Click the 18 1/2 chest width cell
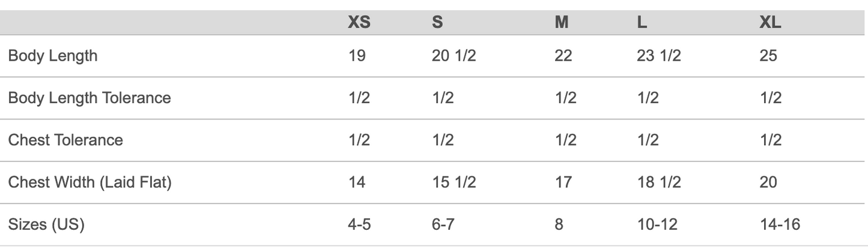The height and width of the screenshot is (252, 868). click(659, 182)
